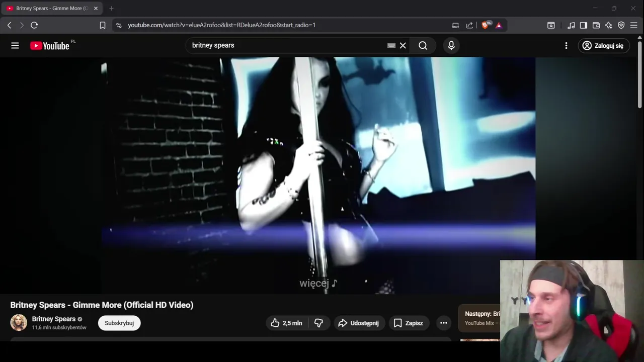Go back with the browser back arrow
The height and width of the screenshot is (362, 644).
point(9,25)
